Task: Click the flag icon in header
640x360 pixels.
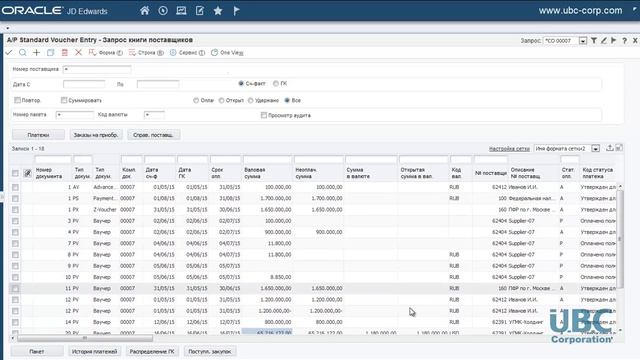Action: [x=236, y=11]
